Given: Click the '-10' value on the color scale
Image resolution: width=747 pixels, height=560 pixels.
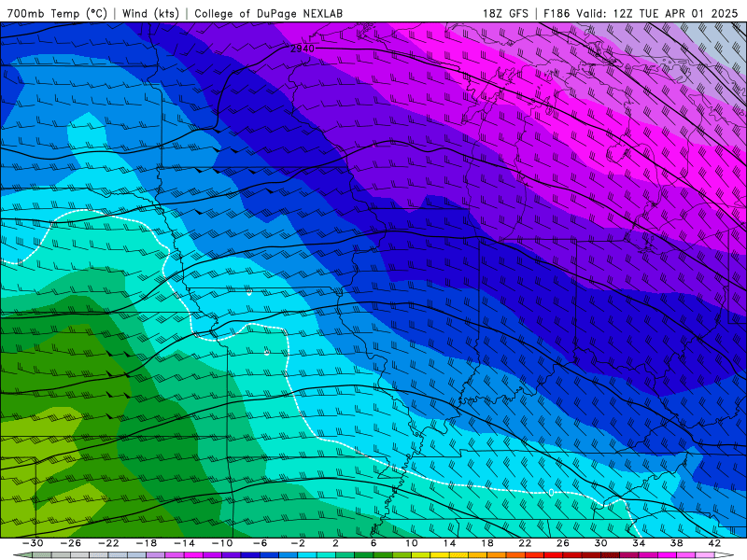Looking at the screenshot, I should click(222, 543).
